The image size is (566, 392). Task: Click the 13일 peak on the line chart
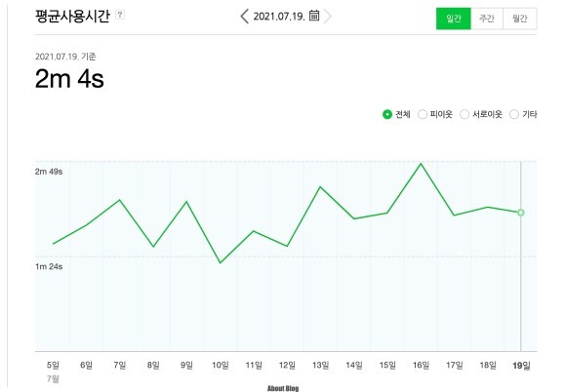pos(320,187)
